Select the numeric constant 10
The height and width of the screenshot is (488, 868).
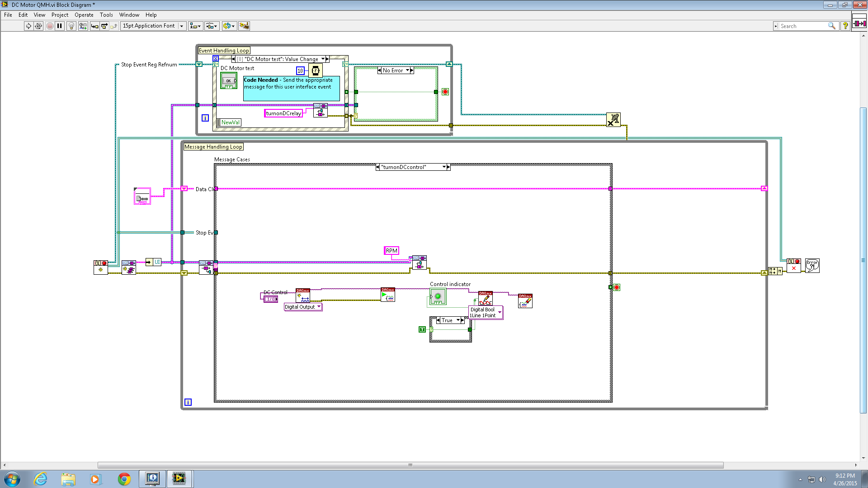pos(300,70)
